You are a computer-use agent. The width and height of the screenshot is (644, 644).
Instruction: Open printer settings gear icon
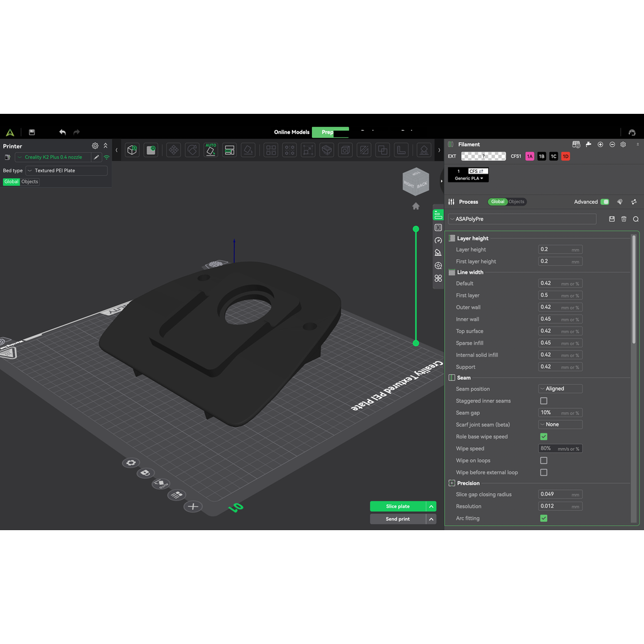pyautogui.click(x=95, y=146)
